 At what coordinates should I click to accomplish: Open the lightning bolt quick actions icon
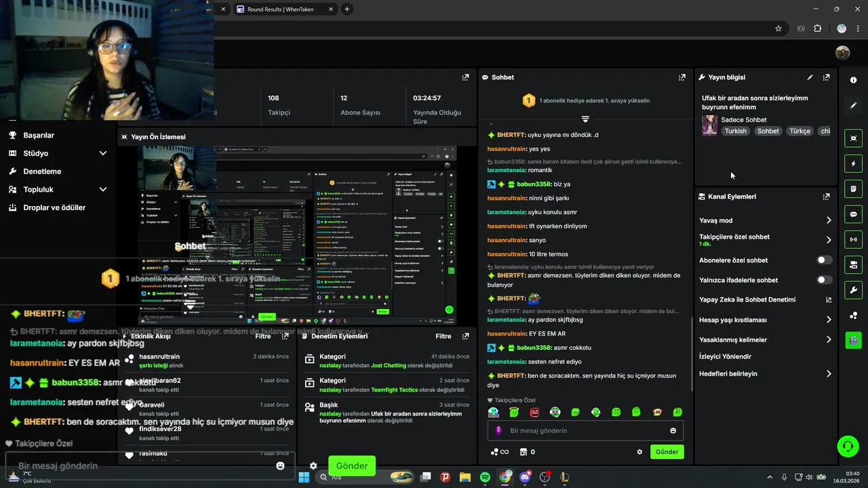(853, 163)
